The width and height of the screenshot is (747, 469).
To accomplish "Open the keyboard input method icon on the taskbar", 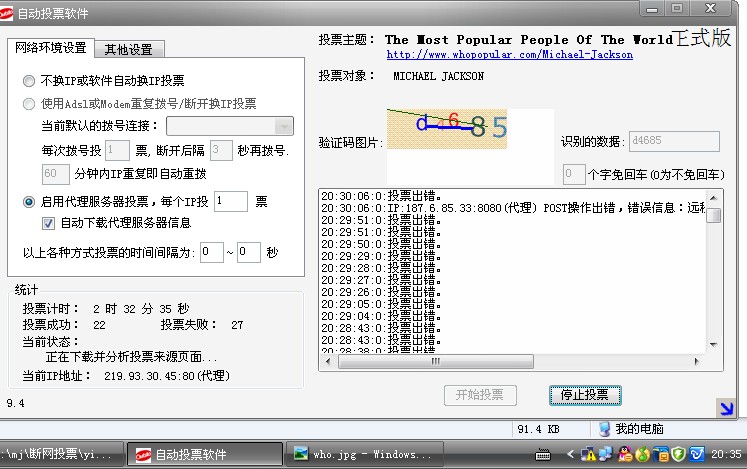I will coord(543,455).
